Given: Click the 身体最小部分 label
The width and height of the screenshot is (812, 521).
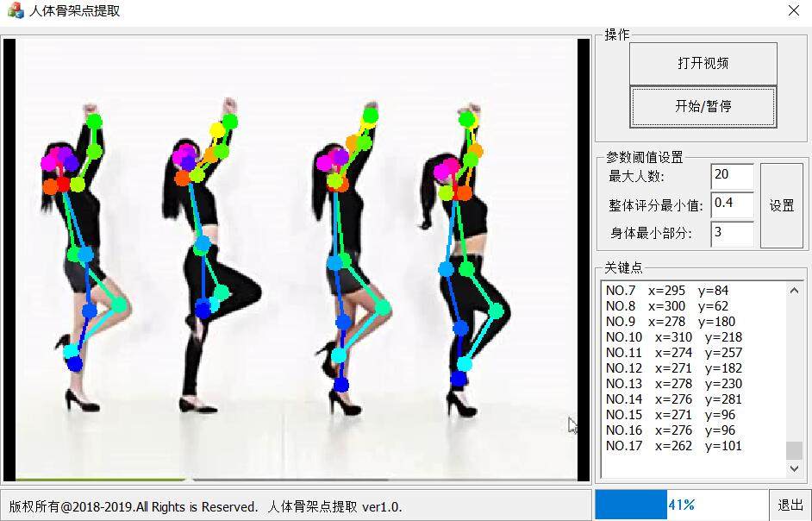Looking at the screenshot, I should [x=651, y=233].
